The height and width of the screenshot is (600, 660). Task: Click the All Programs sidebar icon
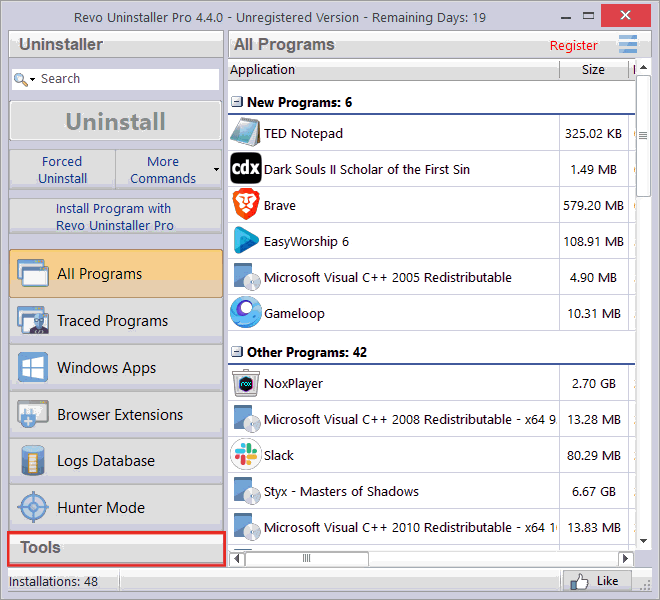tap(33, 273)
